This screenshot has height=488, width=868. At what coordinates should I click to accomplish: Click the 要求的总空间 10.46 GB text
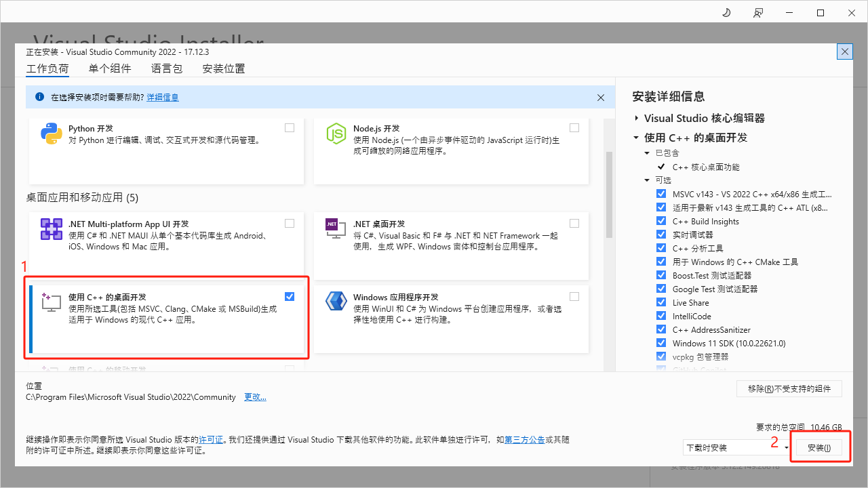[x=799, y=428]
